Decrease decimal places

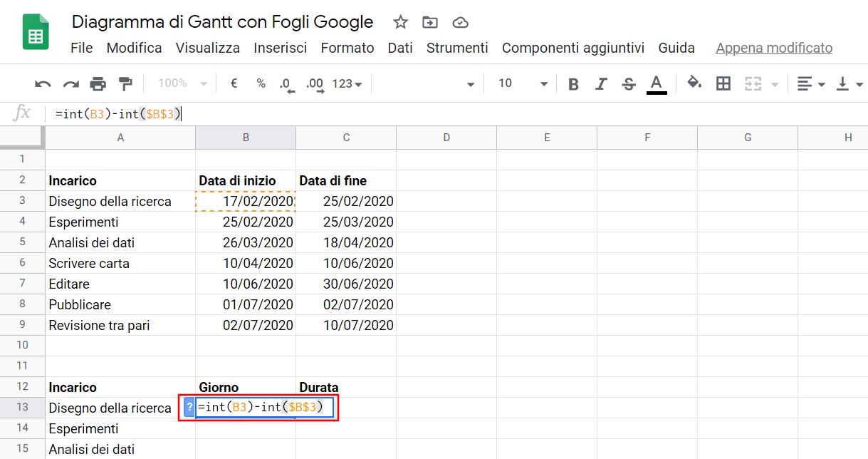286,84
